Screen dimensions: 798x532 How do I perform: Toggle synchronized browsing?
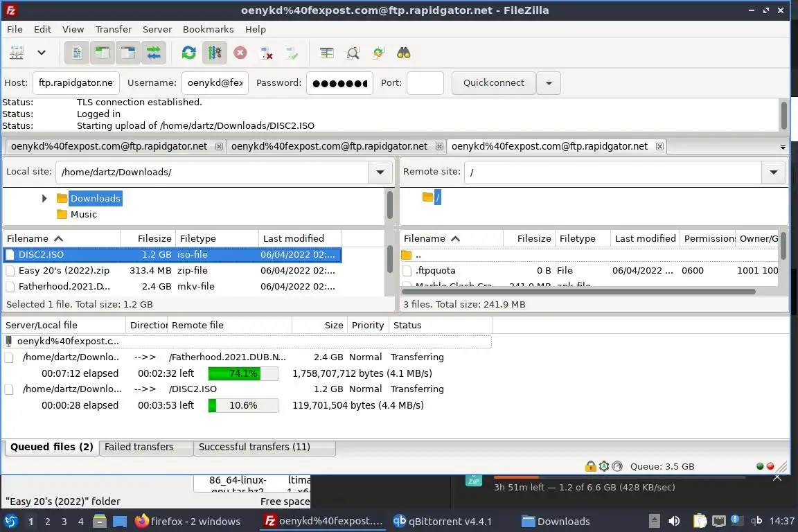coord(378,53)
